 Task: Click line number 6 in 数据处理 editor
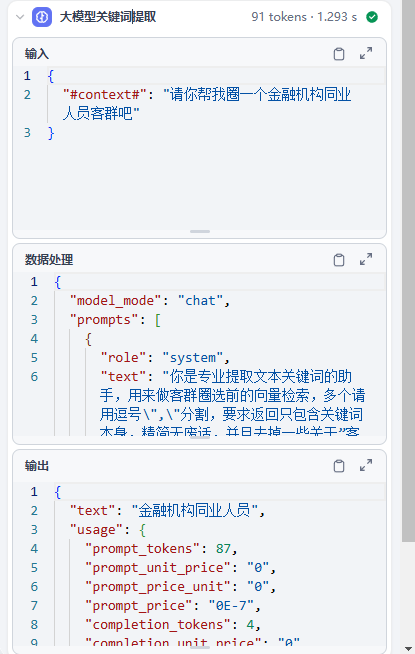[x=34, y=377]
